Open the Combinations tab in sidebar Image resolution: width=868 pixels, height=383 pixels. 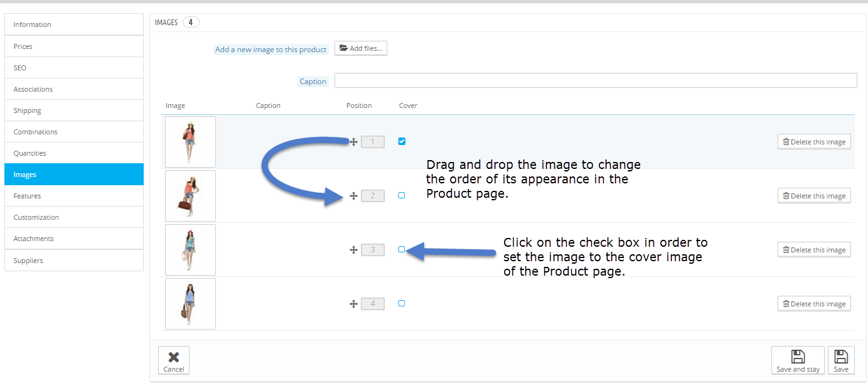point(74,132)
